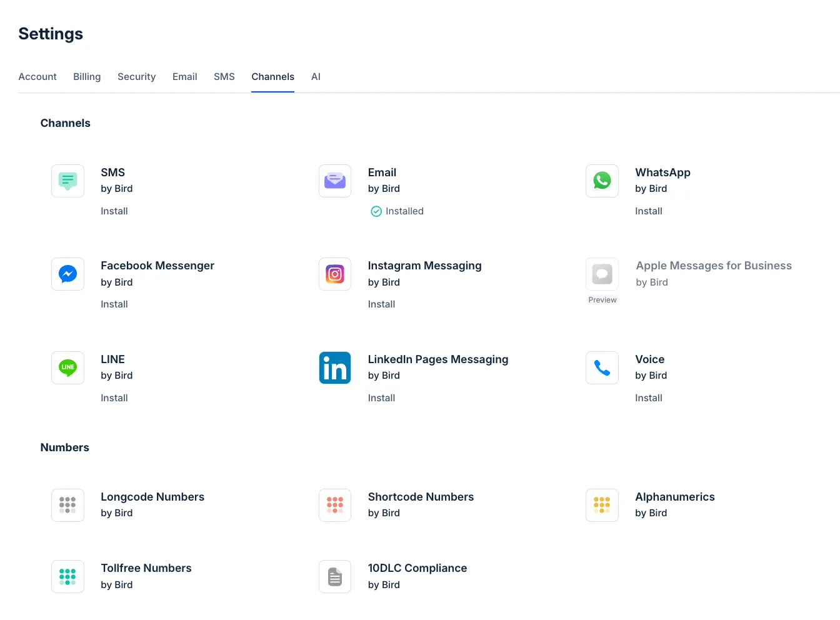View the Email Installed status
Viewport: 840px width, 620px height.
(397, 211)
